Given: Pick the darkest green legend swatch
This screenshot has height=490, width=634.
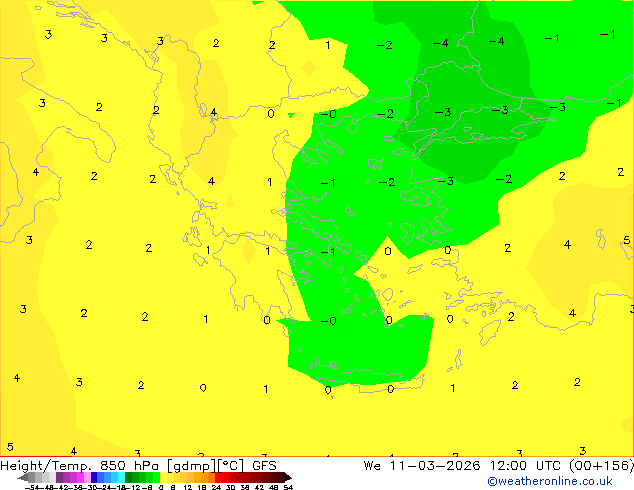Looking at the screenshot, I should point(129,477).
